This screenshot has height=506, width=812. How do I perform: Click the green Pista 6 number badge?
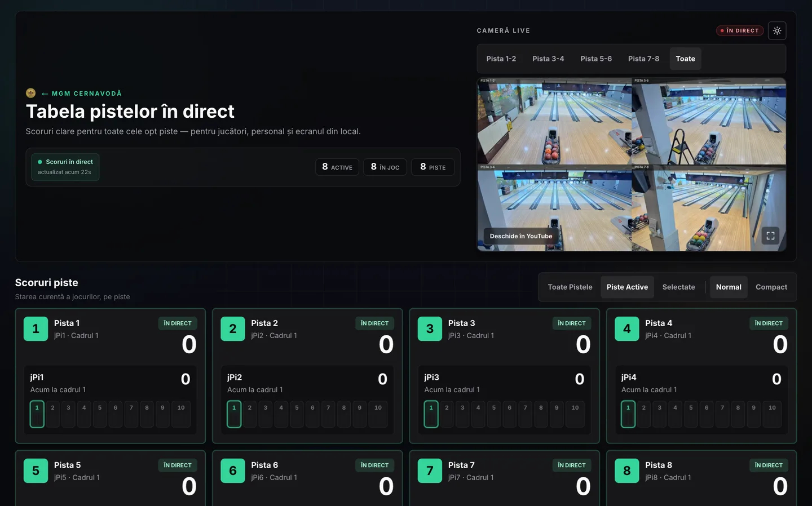coord(233,471)
